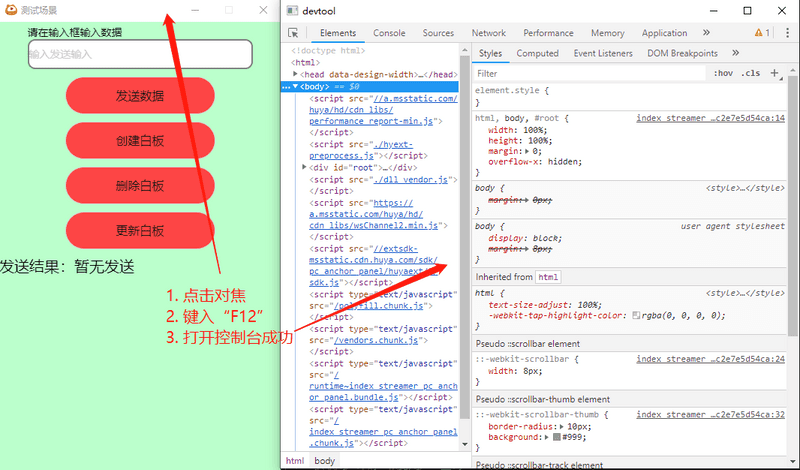Click the 测试场景 window app icon
Viewport: 800px width, 470px height.
11,10
